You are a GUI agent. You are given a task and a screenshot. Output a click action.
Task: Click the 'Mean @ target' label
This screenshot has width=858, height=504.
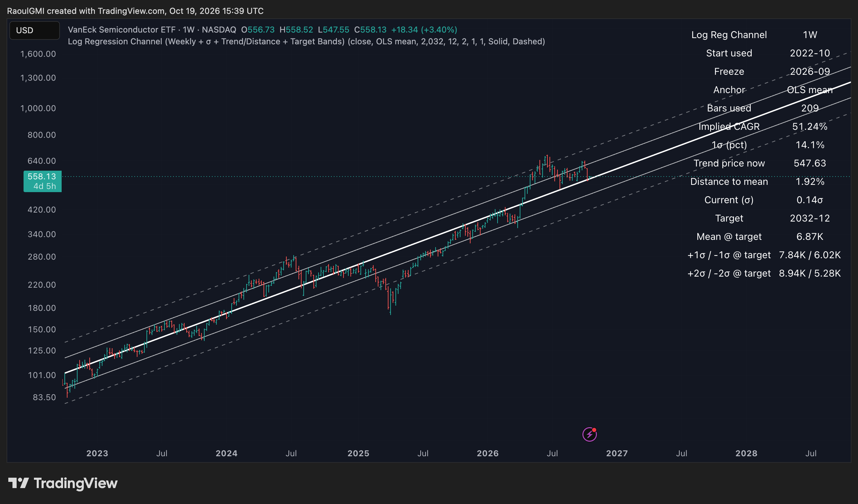(729, 236)
